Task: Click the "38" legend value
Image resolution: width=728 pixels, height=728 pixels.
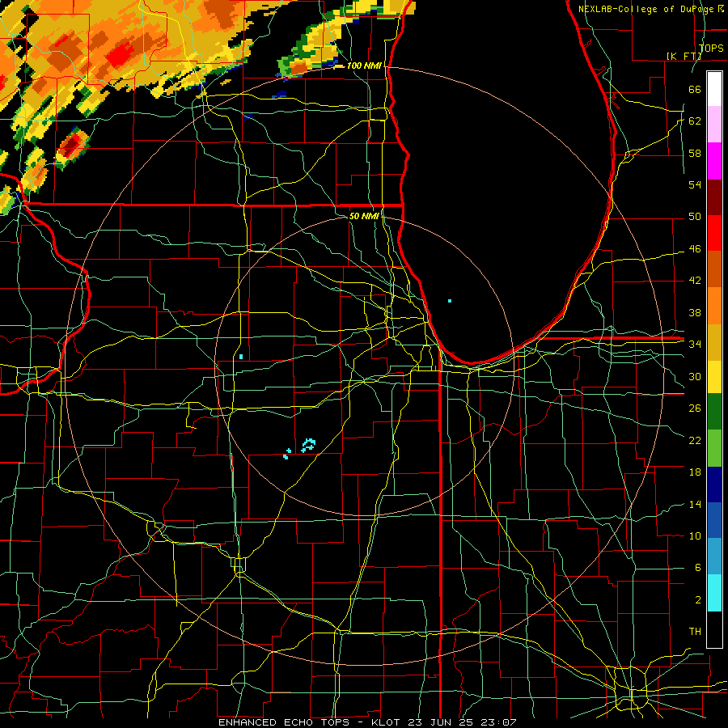Action: coord(695,312)
